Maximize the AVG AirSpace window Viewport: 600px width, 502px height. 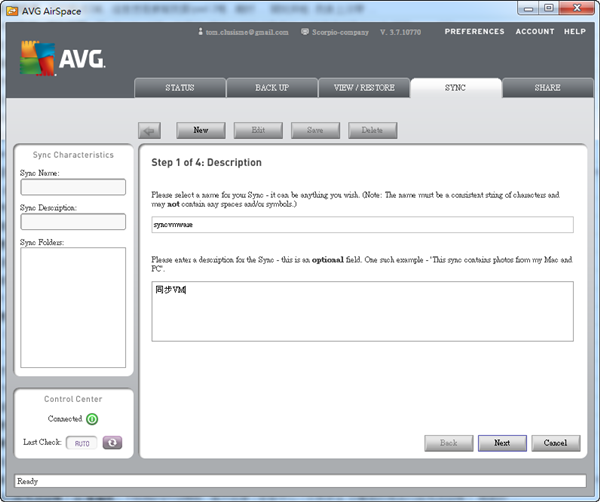click(x=549, y=8)
